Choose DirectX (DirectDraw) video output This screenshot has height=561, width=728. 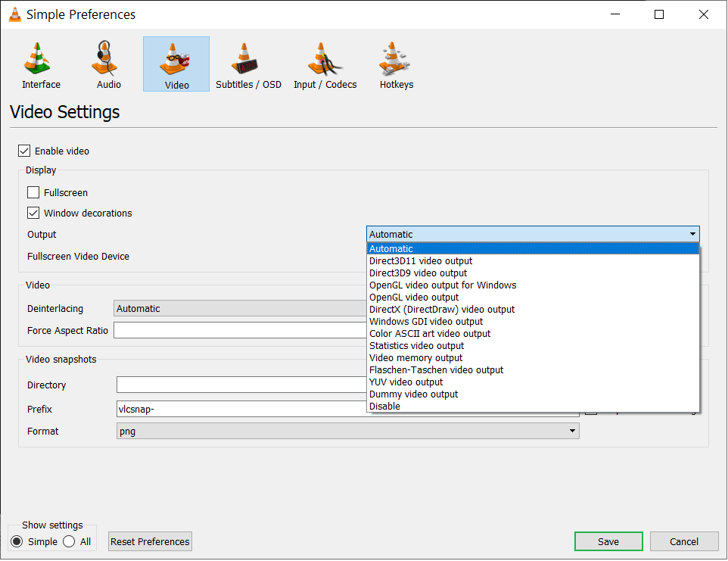533,310
